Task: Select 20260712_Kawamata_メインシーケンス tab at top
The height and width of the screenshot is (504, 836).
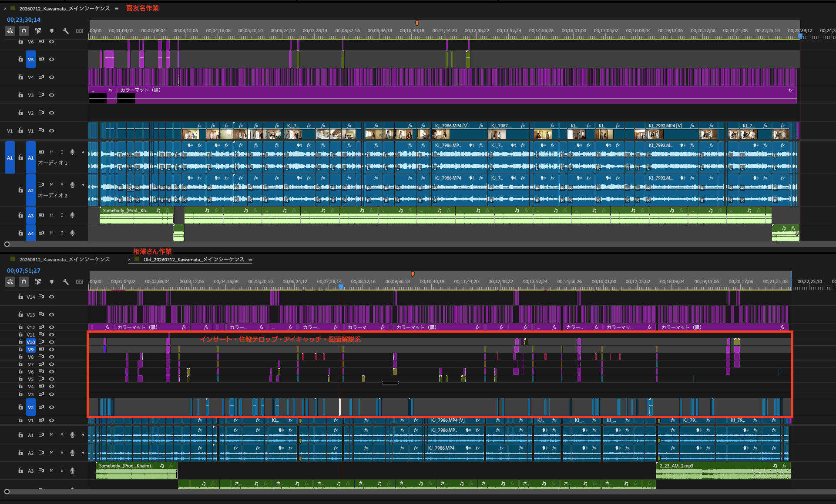Action: tap(64, 8)
